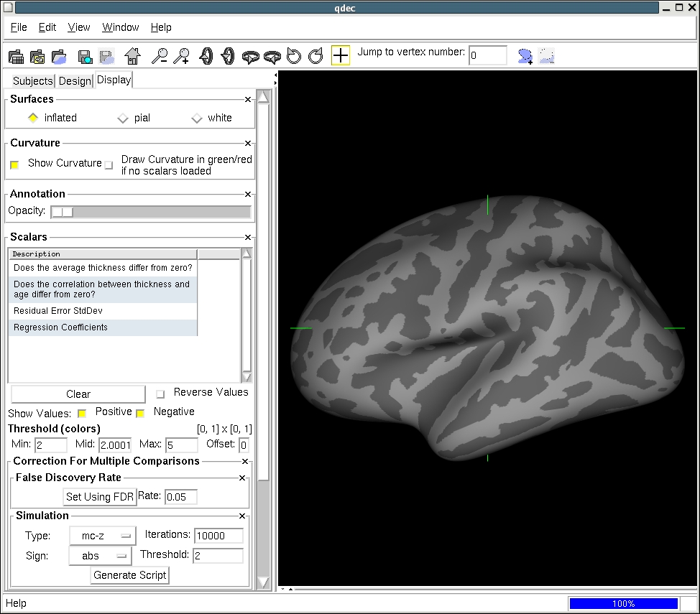Collapse the Surfaces panel section
700x614 pixels.
click(x=248, y=100)
